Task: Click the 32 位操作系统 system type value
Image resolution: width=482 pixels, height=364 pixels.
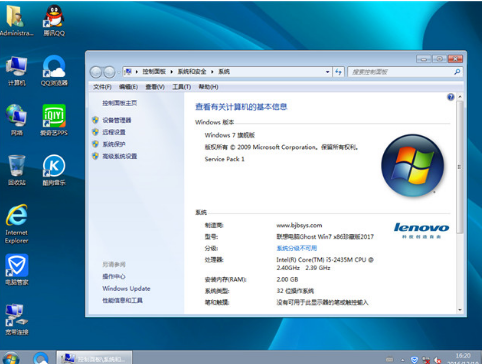Action: [x=295, y=291]
